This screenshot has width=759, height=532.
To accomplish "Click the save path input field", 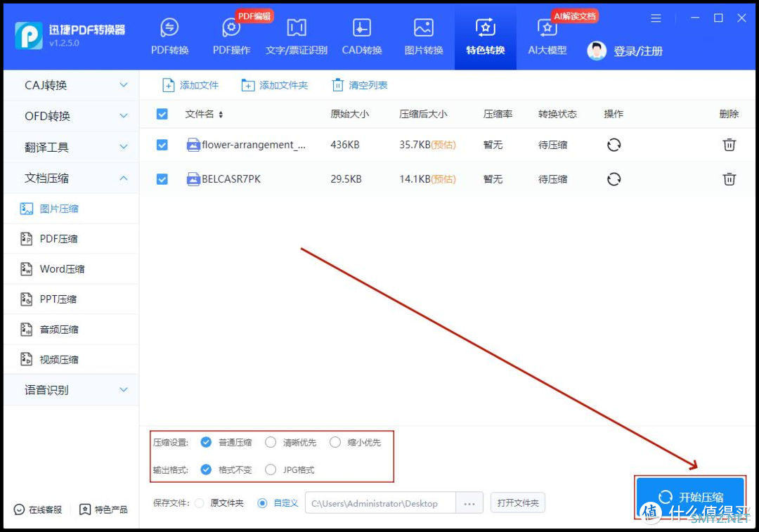I will (380, 503).
